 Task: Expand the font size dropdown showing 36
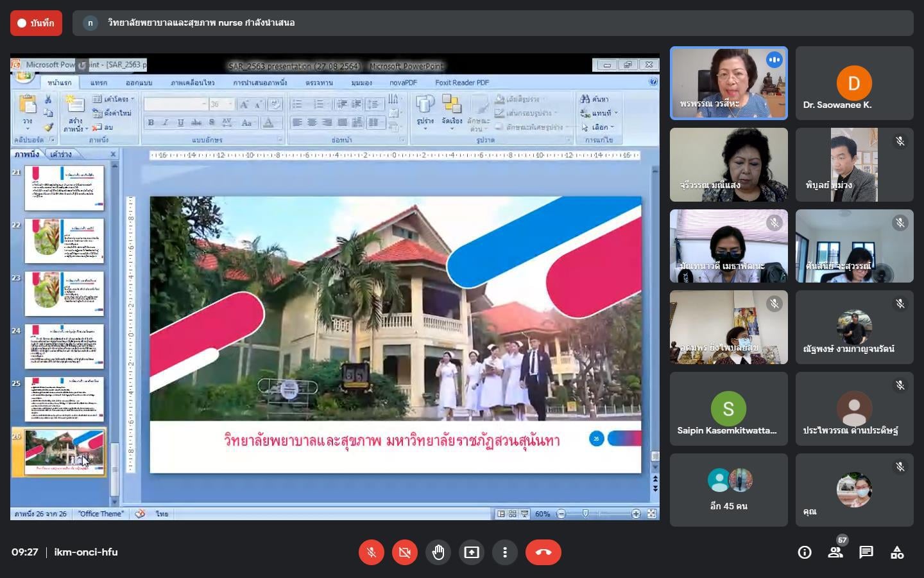point(230,104)
